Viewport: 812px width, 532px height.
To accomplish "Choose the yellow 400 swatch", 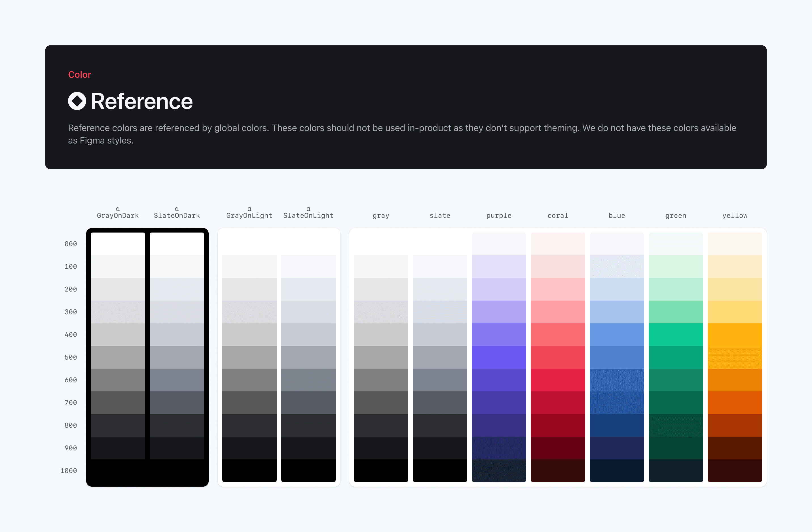I will coord(735,334).
